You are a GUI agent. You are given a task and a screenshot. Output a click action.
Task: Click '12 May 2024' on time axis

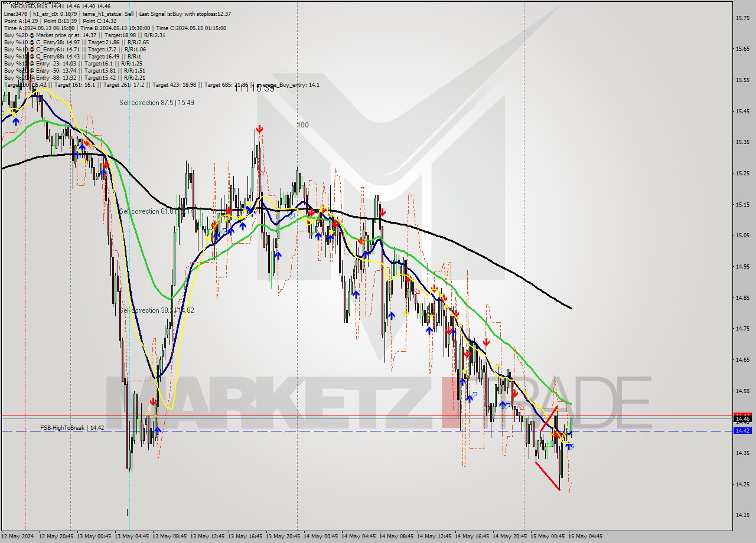pos(18,537)
